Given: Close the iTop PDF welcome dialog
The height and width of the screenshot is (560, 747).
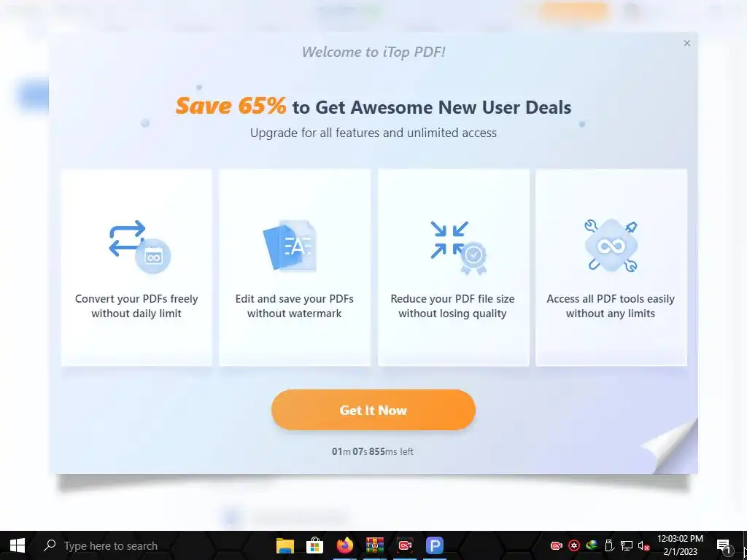Looking at the screenshot, I should coord(686,43).
